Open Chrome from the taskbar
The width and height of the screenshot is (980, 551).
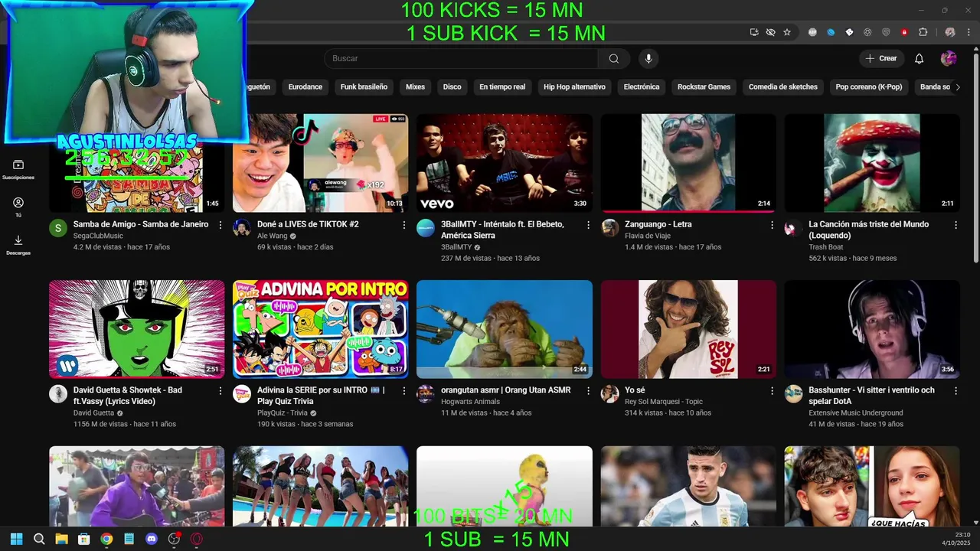pos(106,539)
